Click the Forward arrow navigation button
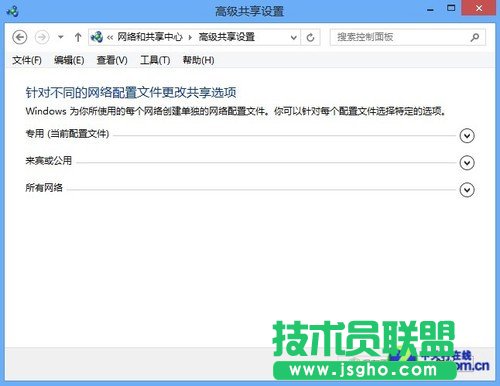The height and width of the screenshot is (386, 500). [42, 37]
